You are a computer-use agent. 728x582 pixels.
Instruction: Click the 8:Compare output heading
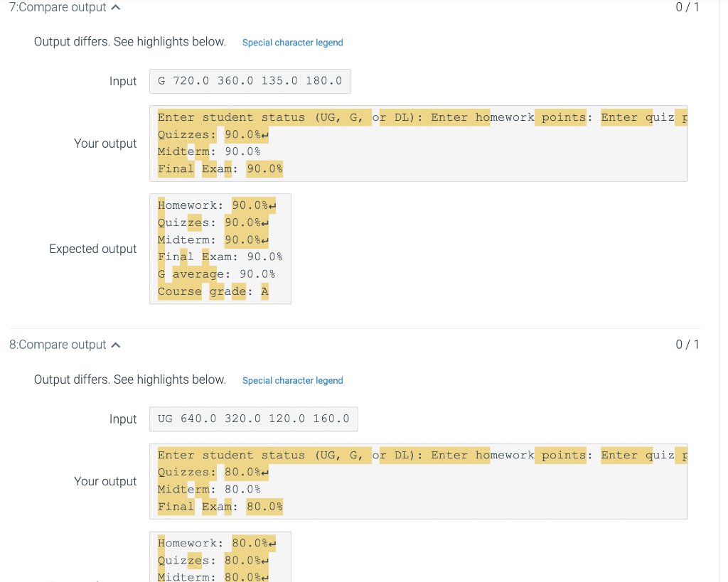[57, 345]
